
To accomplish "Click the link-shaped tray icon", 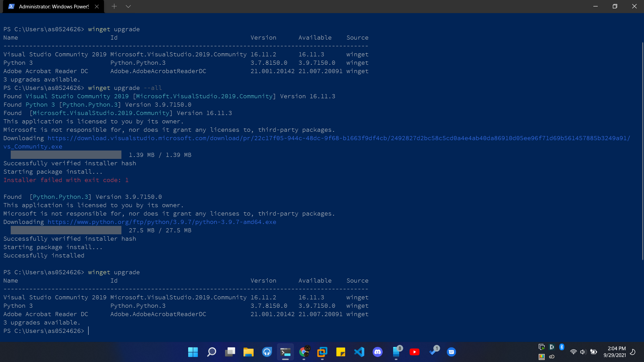I will pyautogui.click(x=552, y=357).
